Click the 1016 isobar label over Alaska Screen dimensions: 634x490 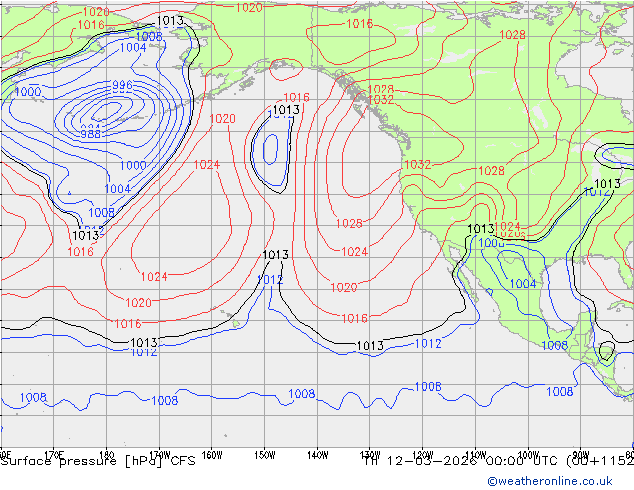coord(359,23)
